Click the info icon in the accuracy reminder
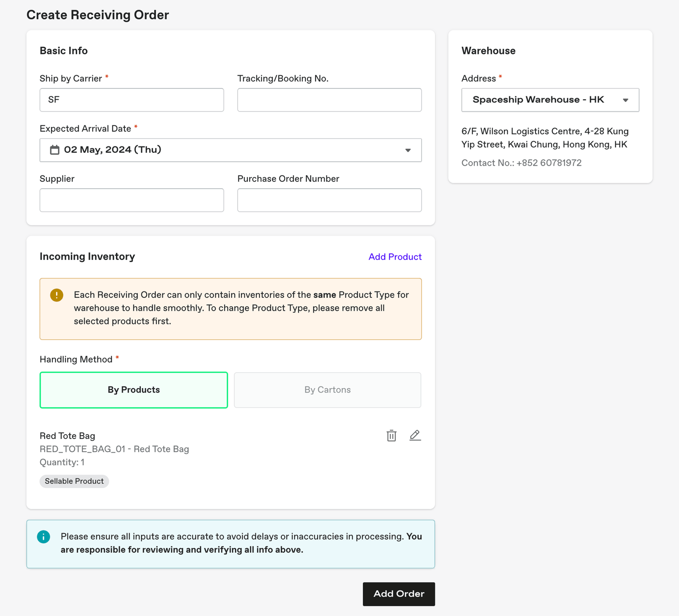Viewport: 679px width, 616px height. click(x=43, y=537)
